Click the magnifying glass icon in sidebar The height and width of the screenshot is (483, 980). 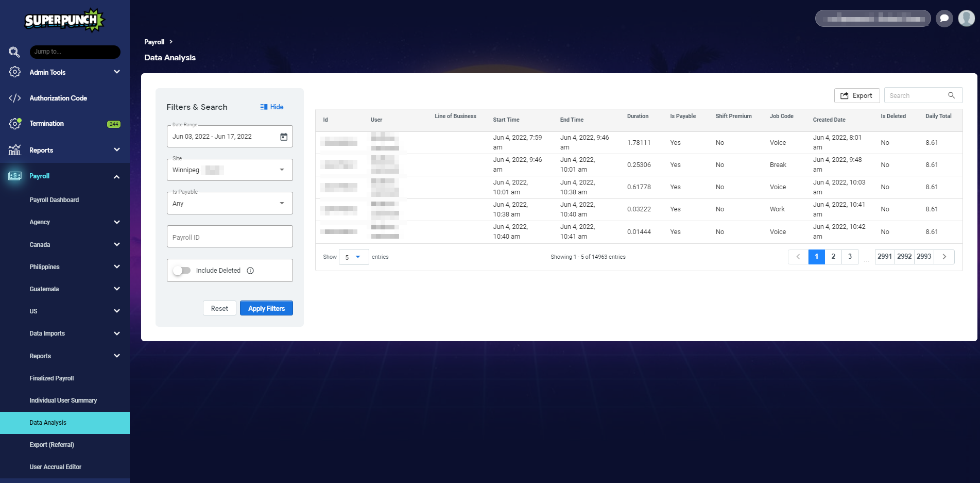(14, 52)
